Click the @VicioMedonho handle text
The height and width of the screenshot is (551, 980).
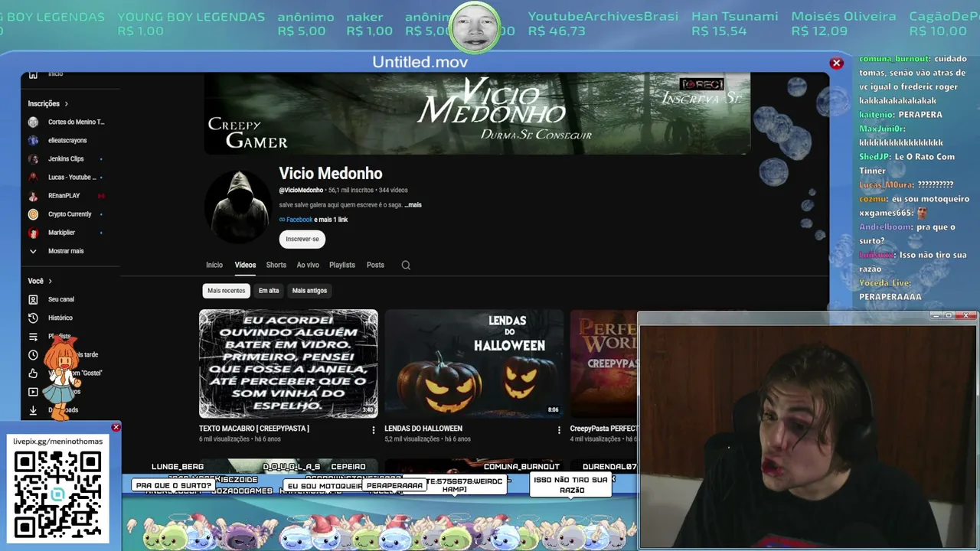tap(301, 191)
